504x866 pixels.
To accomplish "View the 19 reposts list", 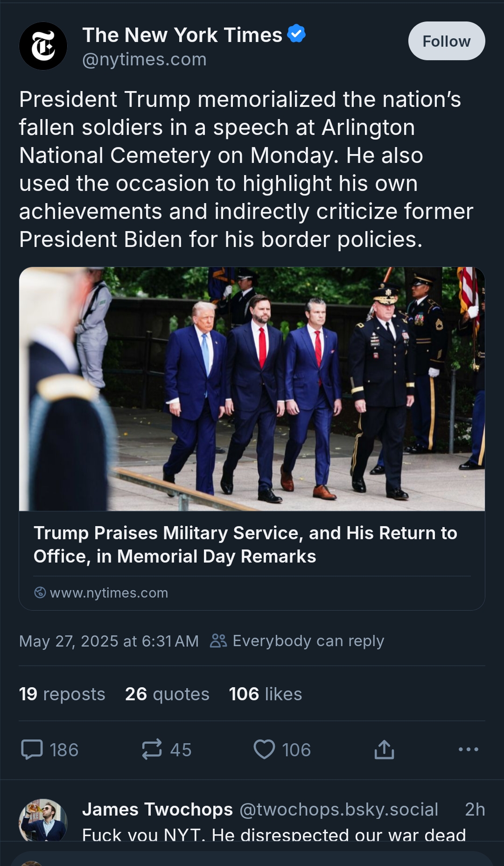I will click(x=62, y=694).
